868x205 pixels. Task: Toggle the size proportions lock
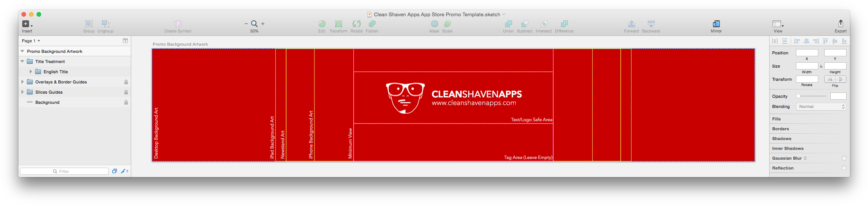(x=821, y=66)
